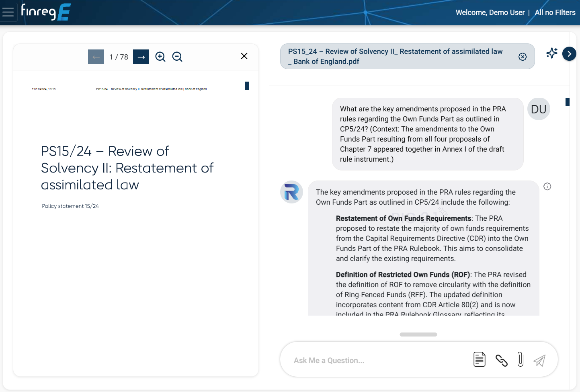Go to previous PDF page
Image resolution: width=580 pixels, height=392 pixels.
coord(96,57)
